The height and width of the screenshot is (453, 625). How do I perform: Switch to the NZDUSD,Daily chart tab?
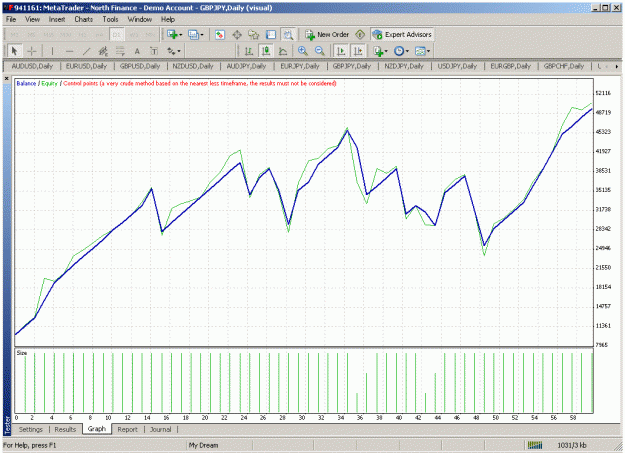(x=193, y=66)
